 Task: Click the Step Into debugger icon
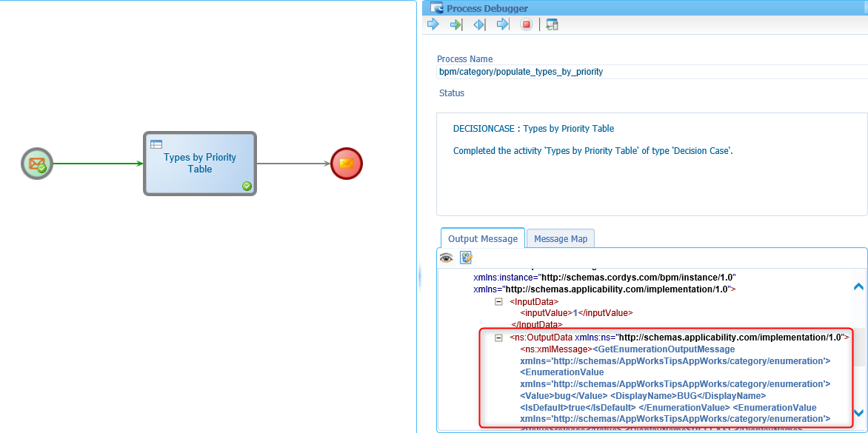click(x=456, y=24)
